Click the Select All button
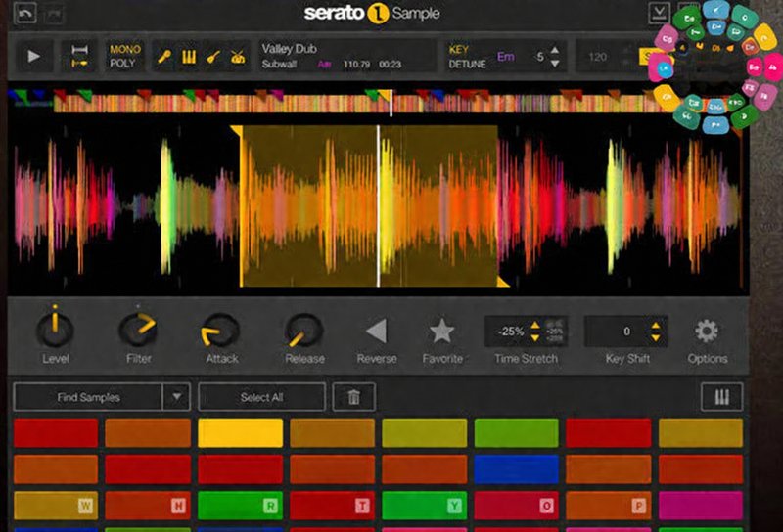Image resolution: width=783 pixels, height=532 pixels. coord(261,397)
